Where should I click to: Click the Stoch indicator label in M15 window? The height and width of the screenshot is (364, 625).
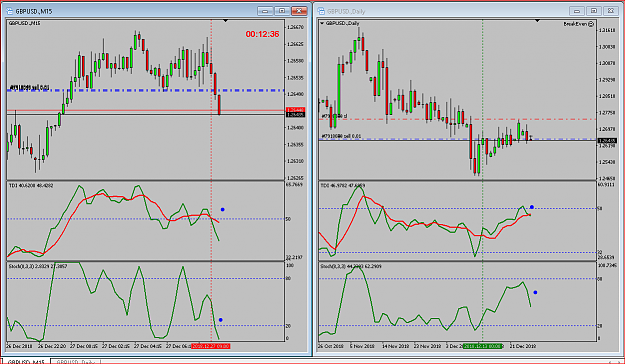point(38,266)
